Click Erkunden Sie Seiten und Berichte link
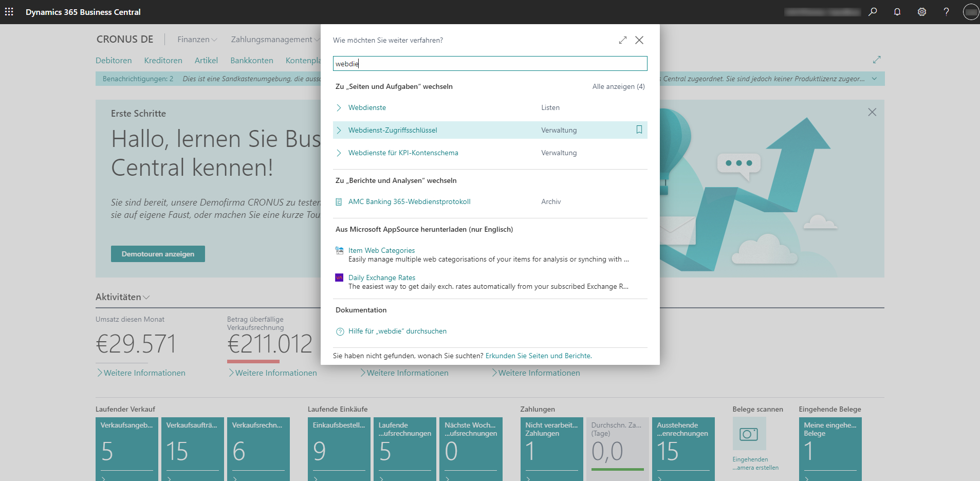Viewport: 980px width, 481px height. tap(539, 356)
